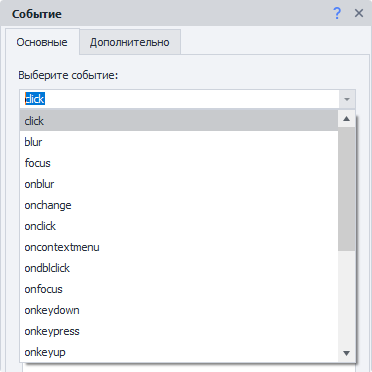Select onkeypress in the event list
The width and height of the screenshot is (372, 372).
(179, 331)
